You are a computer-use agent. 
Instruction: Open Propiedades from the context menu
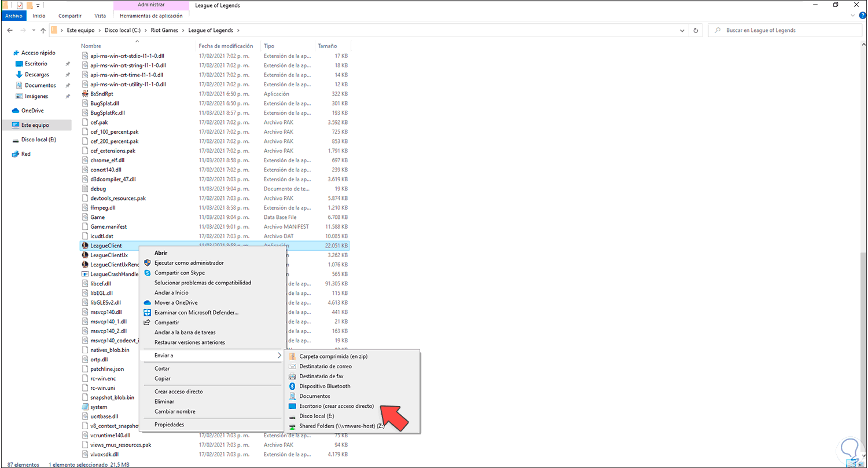point(169,425)
